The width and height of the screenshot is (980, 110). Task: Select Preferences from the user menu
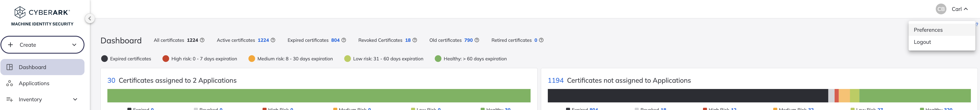[x=941, y=30]
